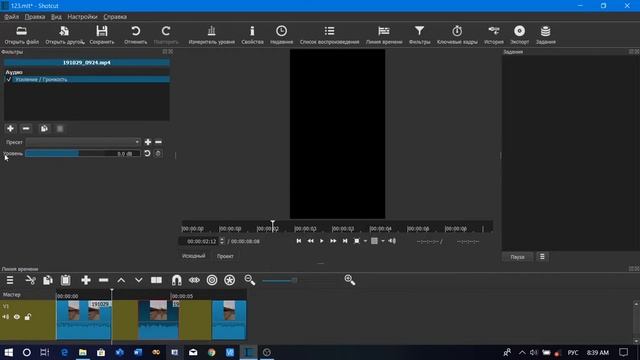
Task: Show the История history panel
Action: pos(493,35)
